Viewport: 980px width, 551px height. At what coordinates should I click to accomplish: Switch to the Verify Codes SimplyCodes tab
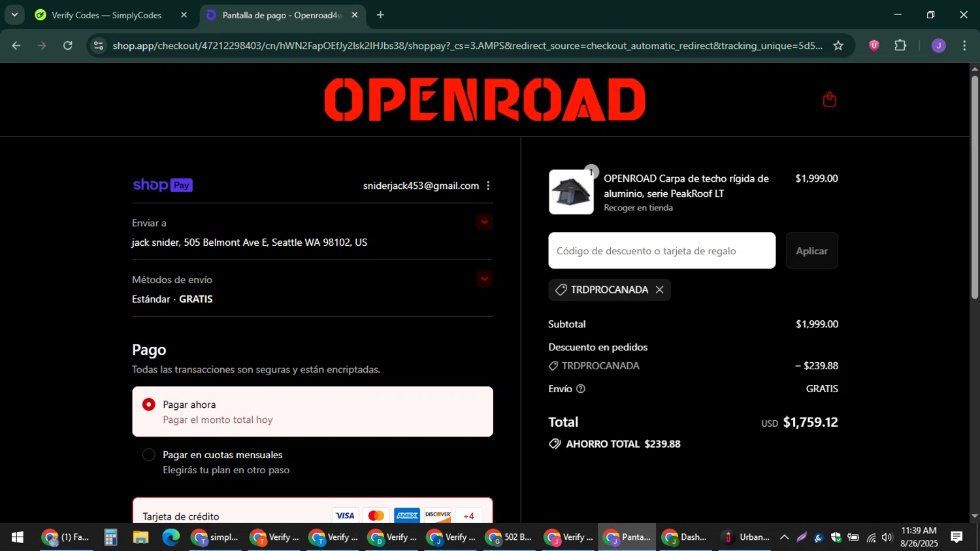pyautogui.click(x=106, y=15)
